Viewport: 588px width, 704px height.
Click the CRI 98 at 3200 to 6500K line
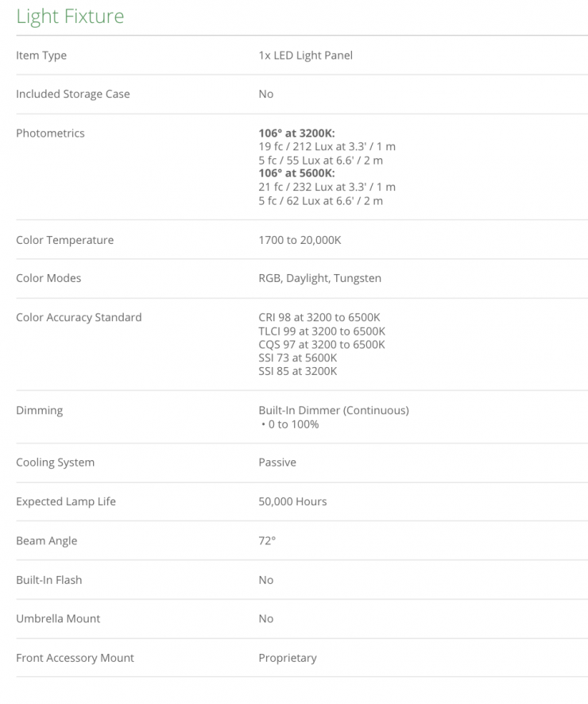(x=321, y=317)
